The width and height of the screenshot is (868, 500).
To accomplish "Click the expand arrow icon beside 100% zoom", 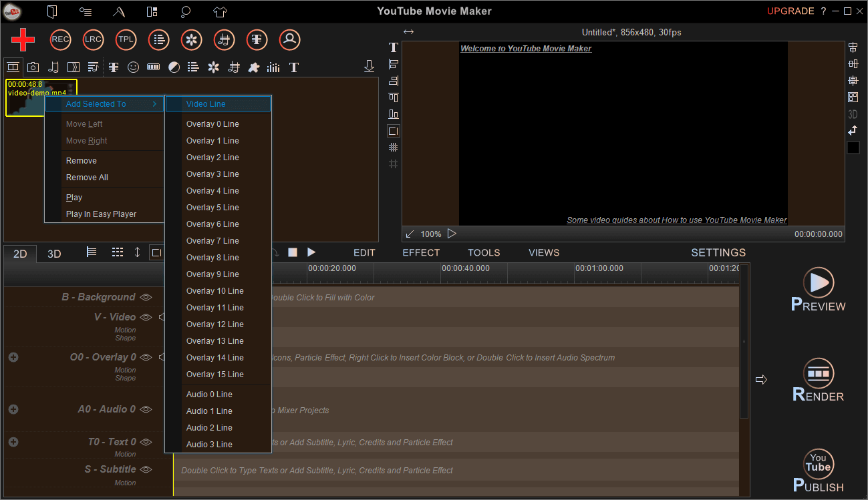I will tap(410, 234).
